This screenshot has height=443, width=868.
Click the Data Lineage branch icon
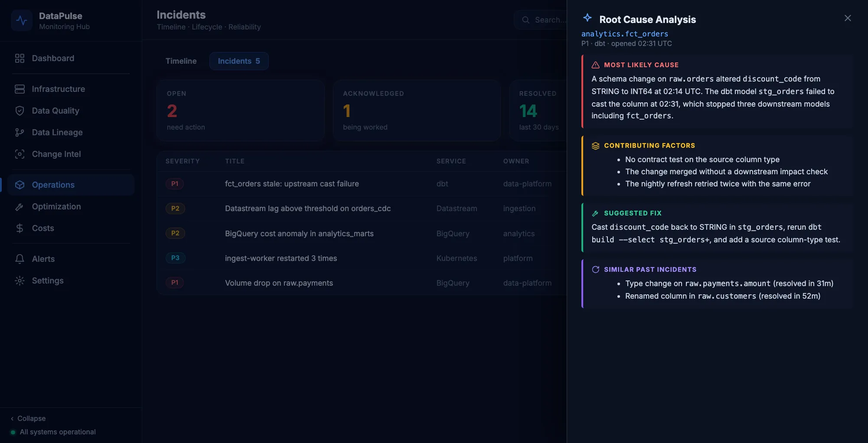tap(20, 132)
